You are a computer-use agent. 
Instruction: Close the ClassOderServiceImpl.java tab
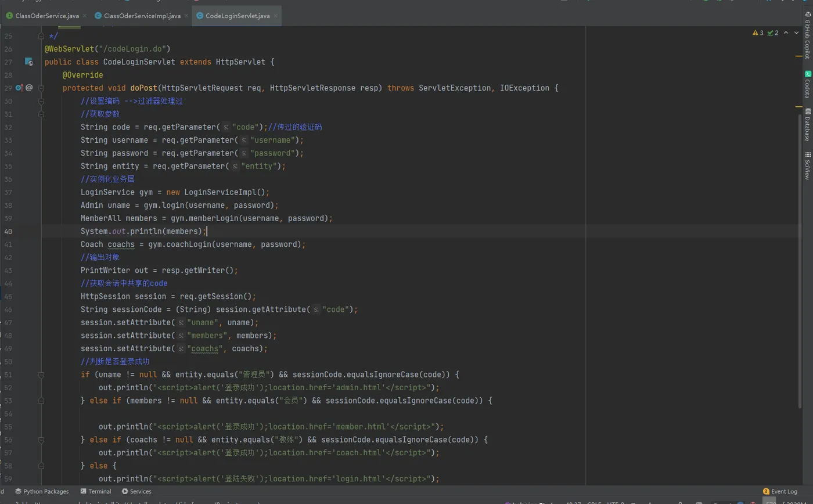click(186, 16)
